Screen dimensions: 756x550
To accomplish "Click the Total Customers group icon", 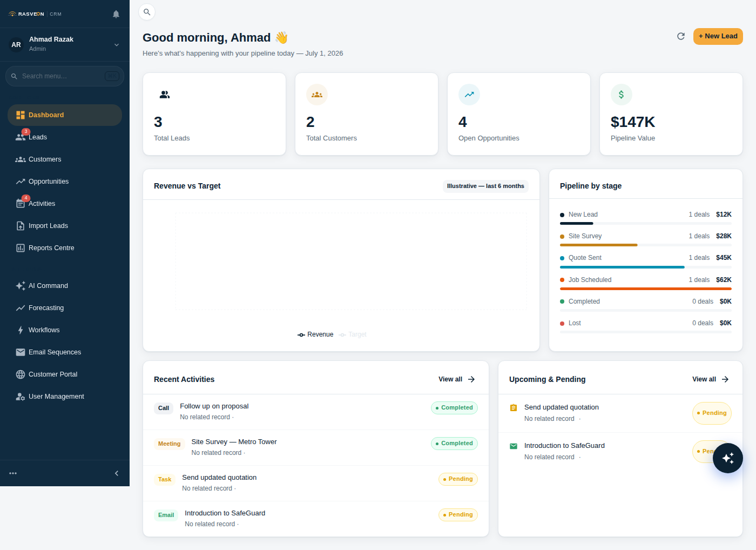I will coord(317,95).
